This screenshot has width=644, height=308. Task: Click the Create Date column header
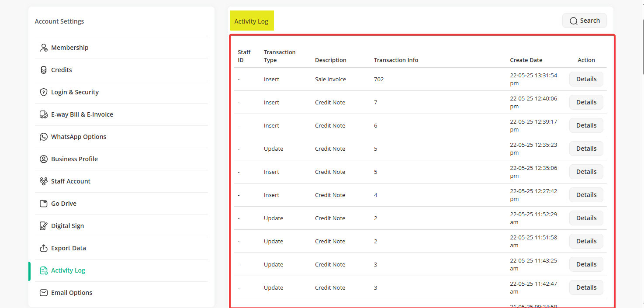[x=526, y=60]
